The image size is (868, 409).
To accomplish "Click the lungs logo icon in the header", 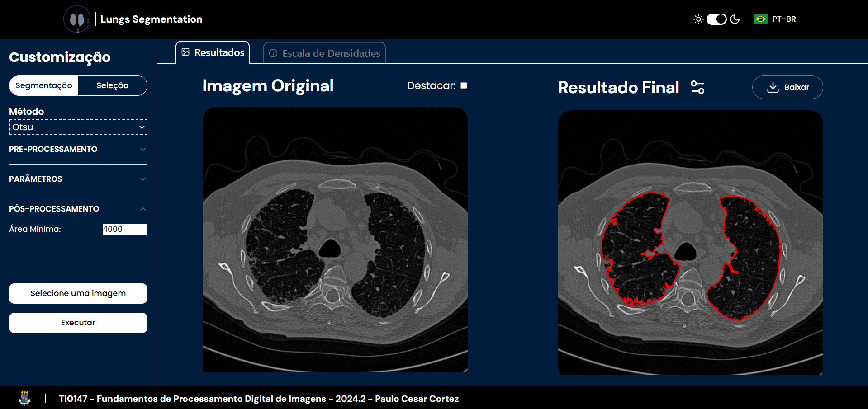I will (77, 19).
